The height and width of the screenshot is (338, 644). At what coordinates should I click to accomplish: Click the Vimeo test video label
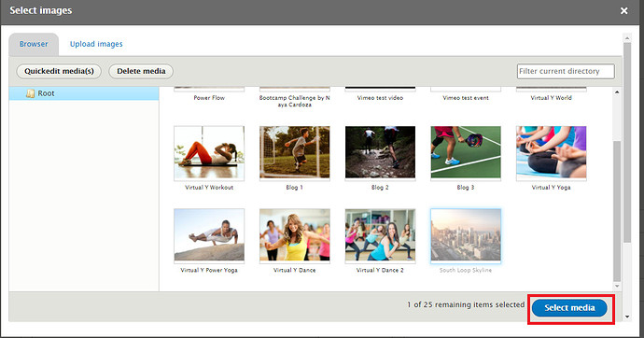pos(380,98)
